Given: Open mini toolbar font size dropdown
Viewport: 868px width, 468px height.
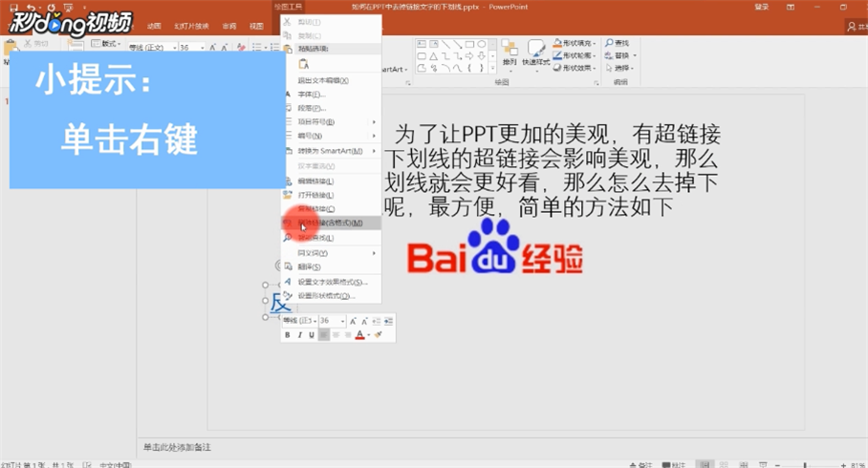Looking at the screenshot, I should tap(342, 321).
